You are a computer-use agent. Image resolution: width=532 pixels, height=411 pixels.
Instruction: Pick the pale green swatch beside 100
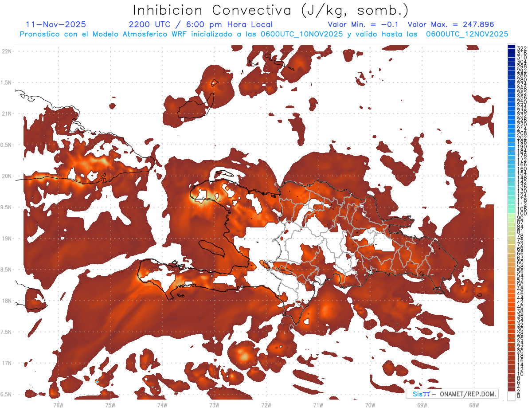pyautogui.click(x=512, y=215)
